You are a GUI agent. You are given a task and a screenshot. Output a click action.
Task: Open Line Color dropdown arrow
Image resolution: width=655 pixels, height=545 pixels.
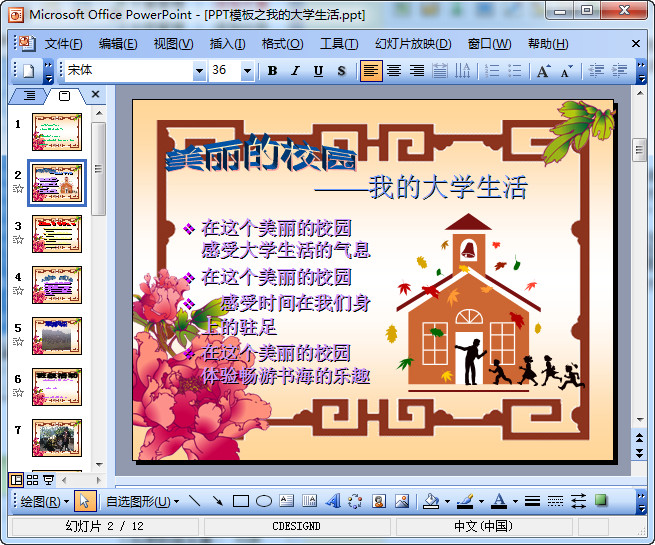coord(481,501)
